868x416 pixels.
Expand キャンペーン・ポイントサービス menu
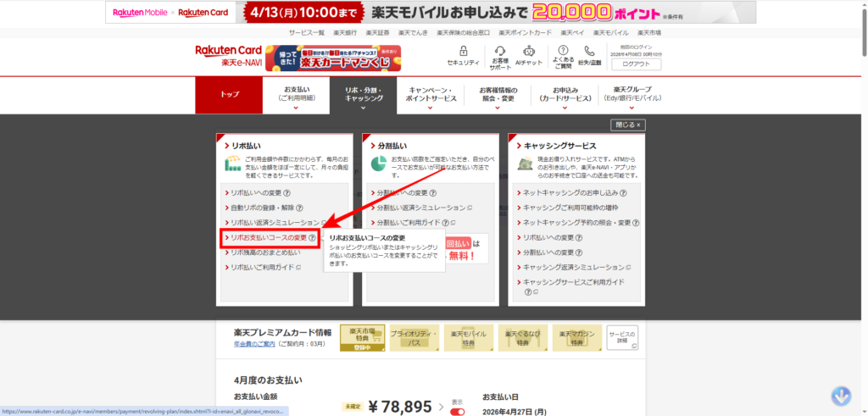tap(432, 95)
